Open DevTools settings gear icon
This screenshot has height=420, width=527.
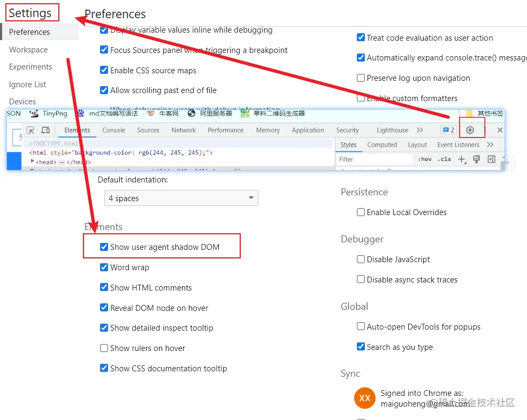pos(470,130)
